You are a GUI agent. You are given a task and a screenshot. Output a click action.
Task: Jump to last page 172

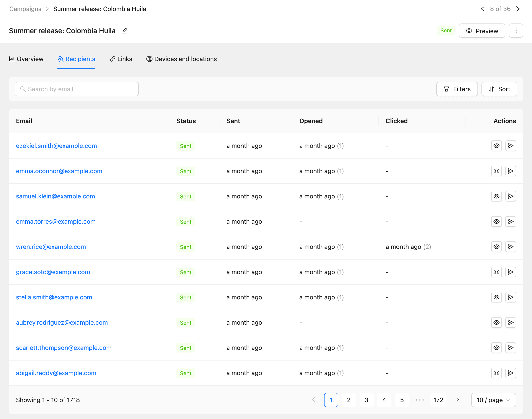click(438, 400)
